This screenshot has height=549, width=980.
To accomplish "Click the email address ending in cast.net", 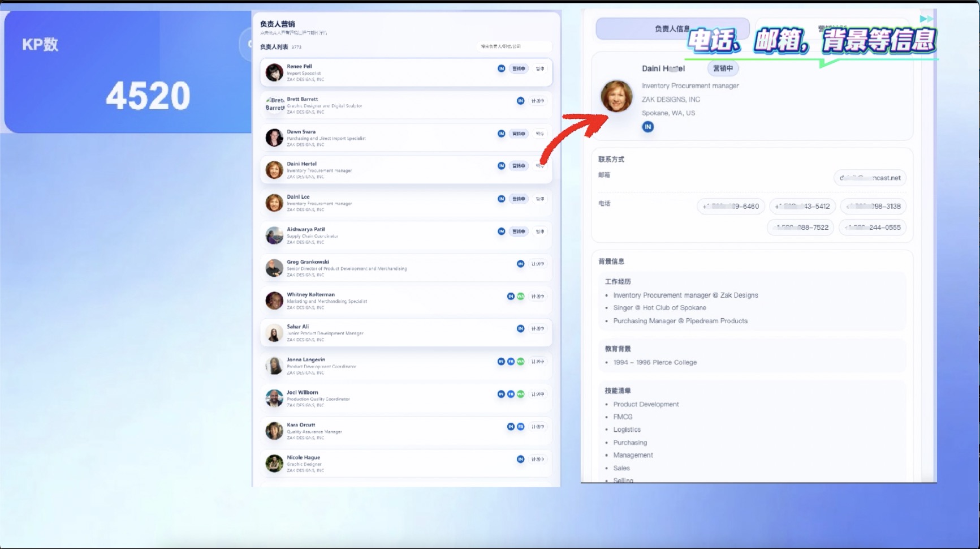I will (x=870, y=178).
